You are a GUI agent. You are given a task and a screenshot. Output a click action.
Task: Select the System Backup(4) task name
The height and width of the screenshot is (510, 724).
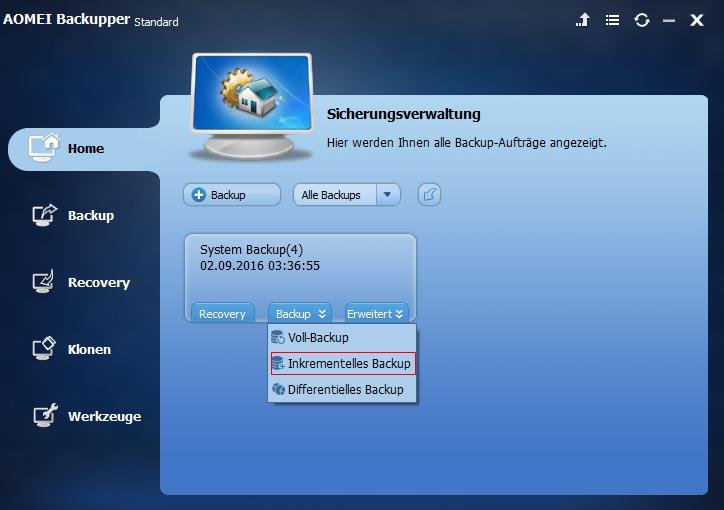click(x=251, y=250)
